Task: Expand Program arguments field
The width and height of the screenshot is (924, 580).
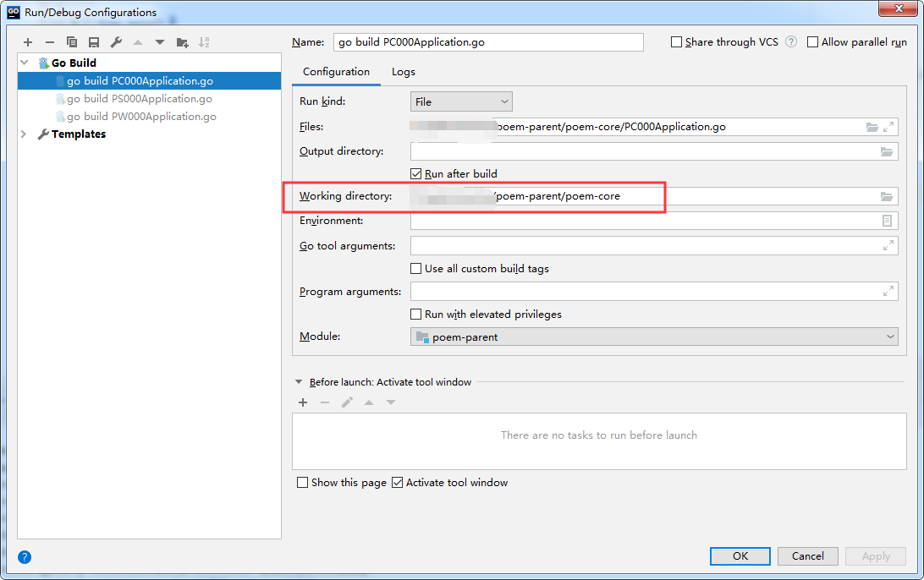Action: (x=888, y=291)
